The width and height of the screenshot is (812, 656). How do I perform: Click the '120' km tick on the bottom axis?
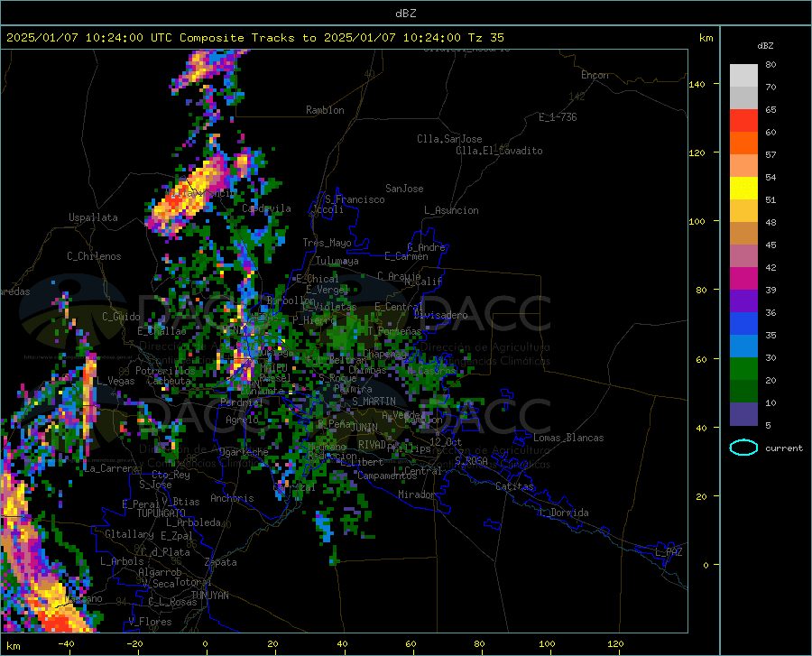[x=615, y=643]
